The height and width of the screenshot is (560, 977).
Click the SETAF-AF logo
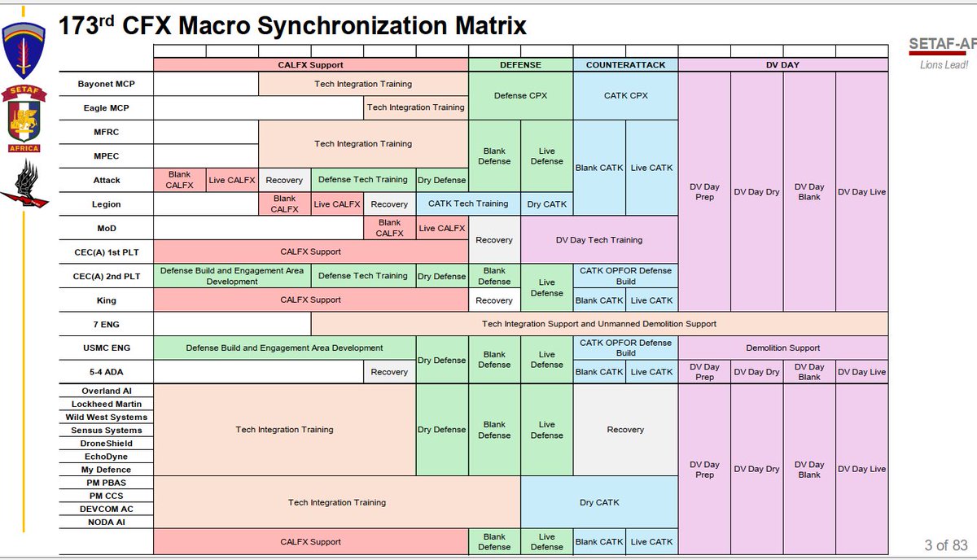(x=943, y=46)
